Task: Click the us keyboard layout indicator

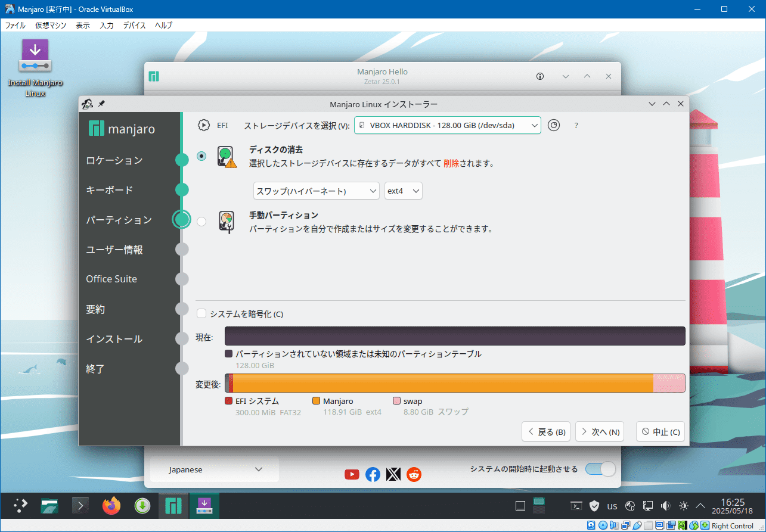Action: (x=612, y=506)
